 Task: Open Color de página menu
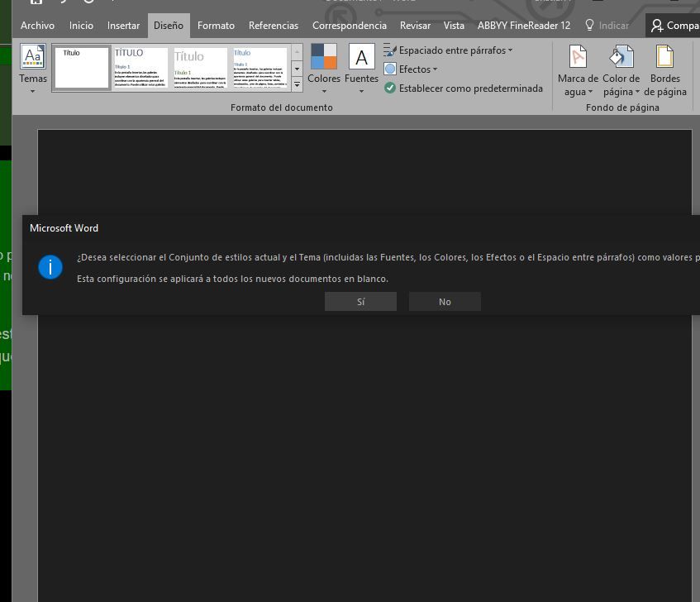[621, 70]
